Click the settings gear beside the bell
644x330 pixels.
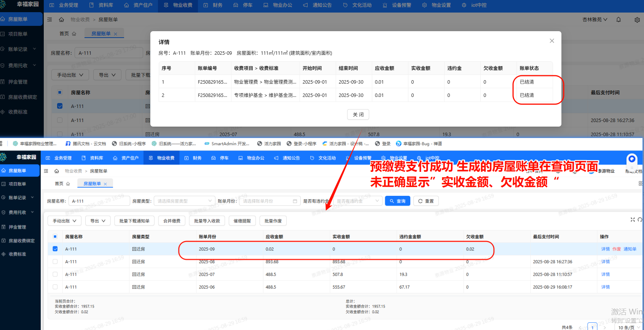637,20
